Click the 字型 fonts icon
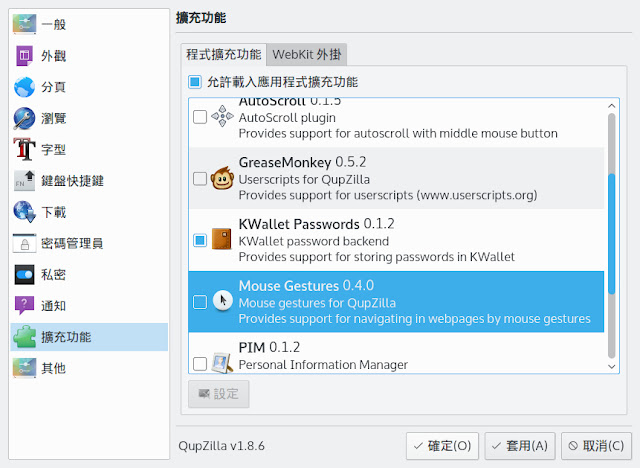This screenshot has height=468, width=640. (x=24, y=150)
